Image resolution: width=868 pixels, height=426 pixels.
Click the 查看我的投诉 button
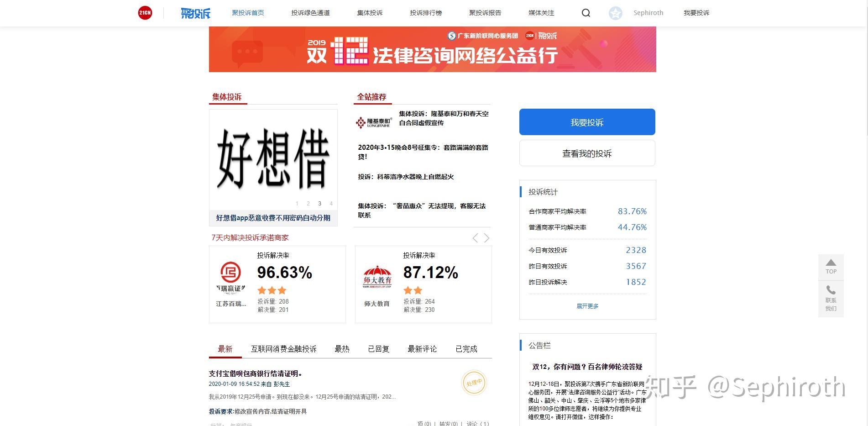point(587,153)
